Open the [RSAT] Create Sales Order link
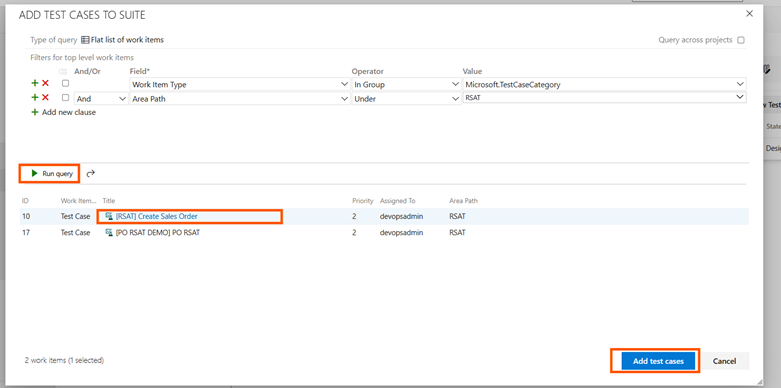The width and height of the screenshot is (781, 388). pos(156,216)
